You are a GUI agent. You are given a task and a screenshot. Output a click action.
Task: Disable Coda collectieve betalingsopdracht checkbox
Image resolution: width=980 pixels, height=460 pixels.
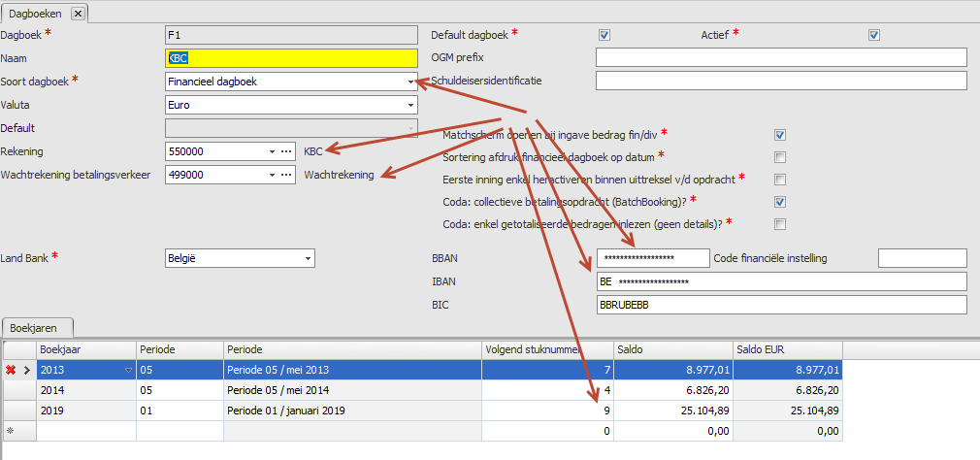coord(780,202)
